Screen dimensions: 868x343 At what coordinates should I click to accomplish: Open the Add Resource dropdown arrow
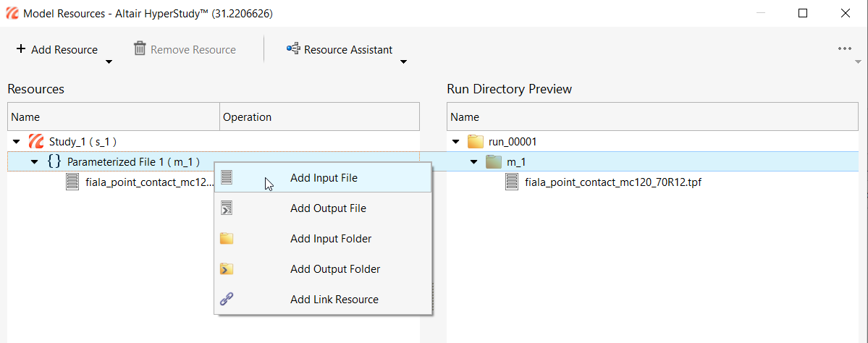pyautogui.click(x=109, y=62)
